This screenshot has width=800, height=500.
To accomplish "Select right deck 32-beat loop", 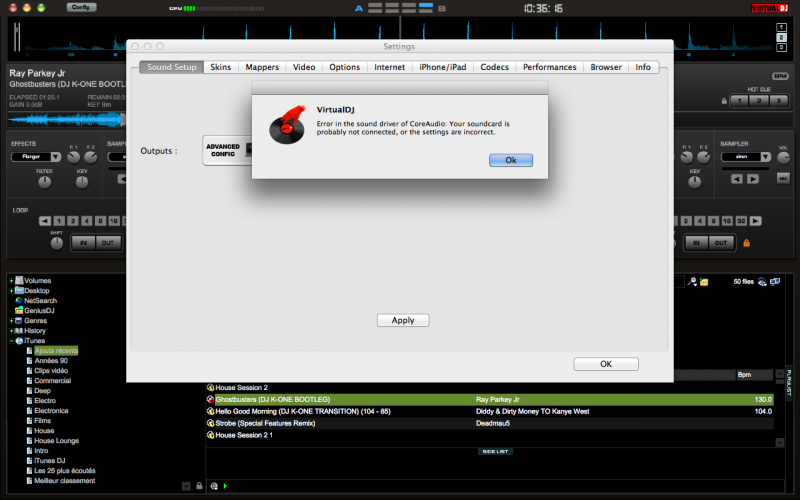I will point(741,221).
